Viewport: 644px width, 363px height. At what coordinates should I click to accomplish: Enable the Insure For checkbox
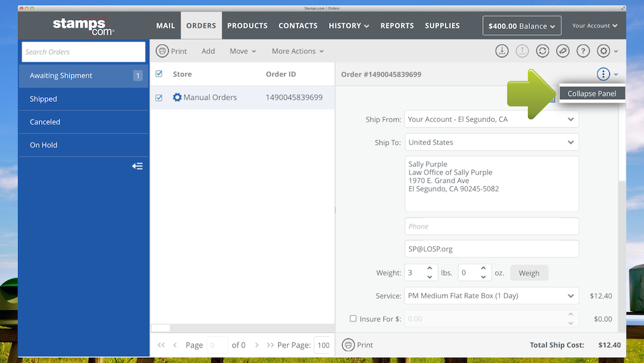[353, 319]
